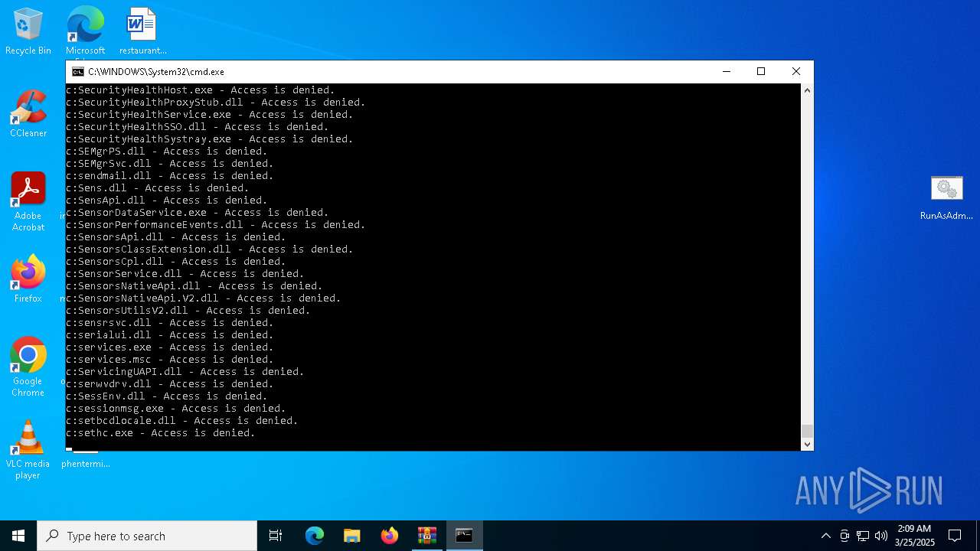
Task: Click the c:SensorsNativeApi.V2.dll output line
Action: (x=204, y=298)
